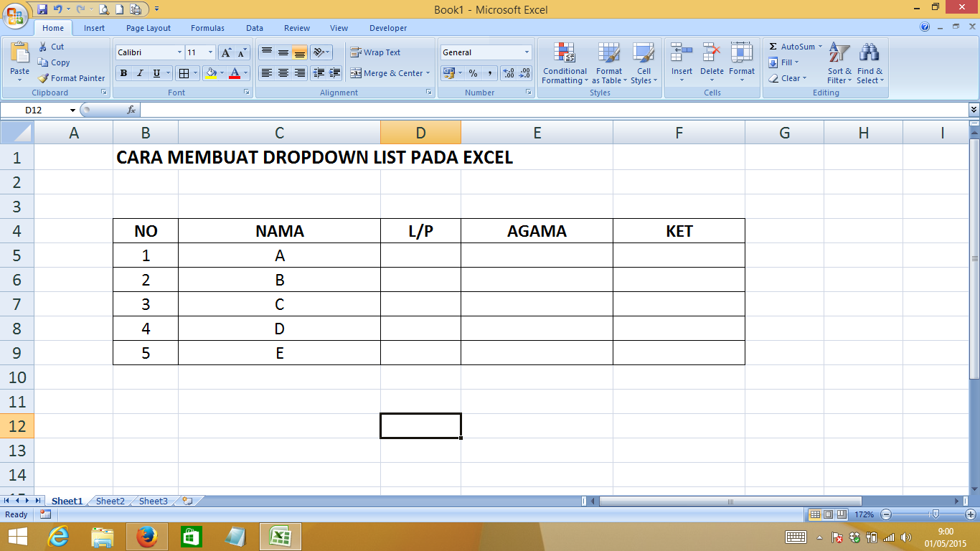Image resolution: width=980 pixels, height=551 pixels.
Task: Switch to Sheet2 at the bottom
Action: click(x=109, y=501)
